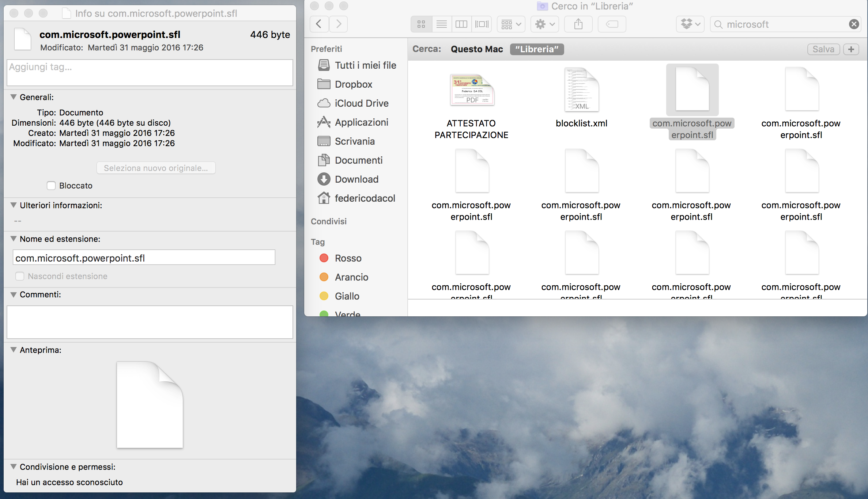Select the blocklist.xml file
This screenshot has height=499, width=868.
(581, 90)
